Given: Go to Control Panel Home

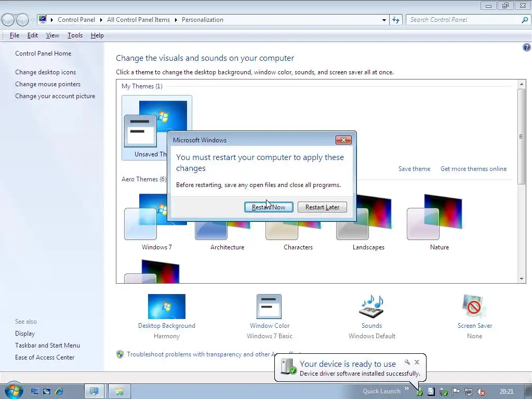Looking at the screenshot, I should click(43, 54).
